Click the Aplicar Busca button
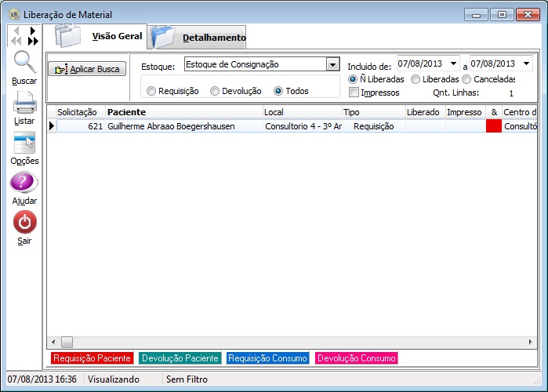 point(87,69)
